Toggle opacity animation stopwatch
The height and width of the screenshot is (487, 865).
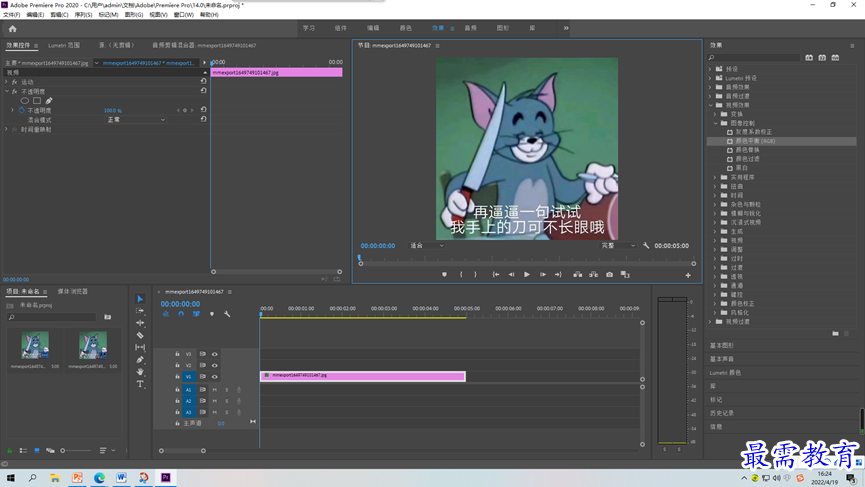coord(22,110)
